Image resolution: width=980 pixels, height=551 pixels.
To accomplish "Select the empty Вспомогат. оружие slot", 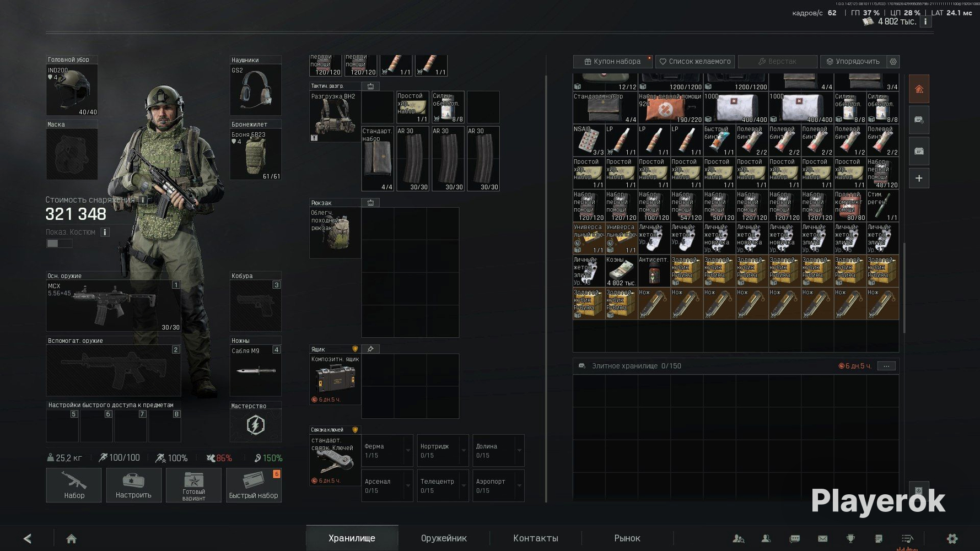I will point(114,370).
